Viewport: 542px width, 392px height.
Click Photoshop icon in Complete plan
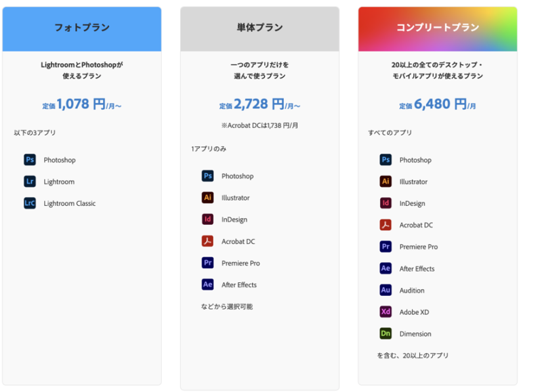385,160
